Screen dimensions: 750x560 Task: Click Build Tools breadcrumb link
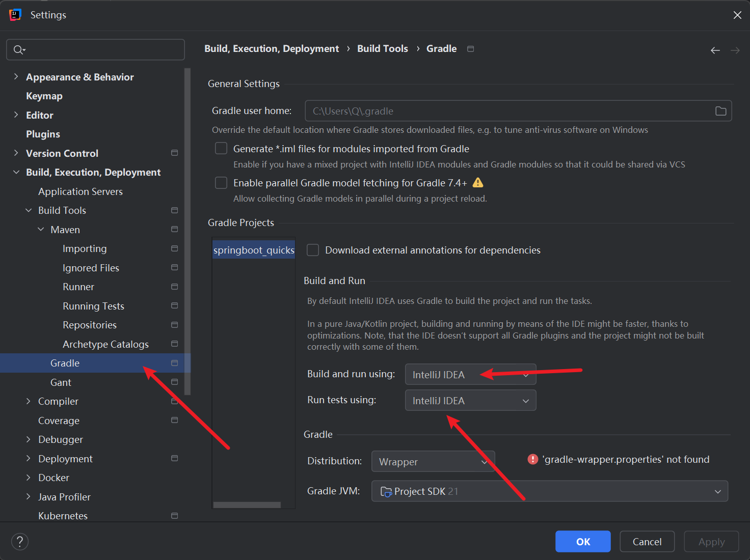(x=383, y=48)
